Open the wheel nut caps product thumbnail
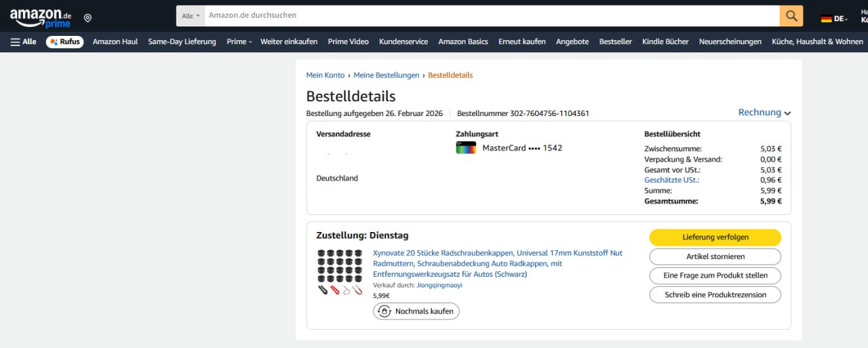 pos(340,271)
